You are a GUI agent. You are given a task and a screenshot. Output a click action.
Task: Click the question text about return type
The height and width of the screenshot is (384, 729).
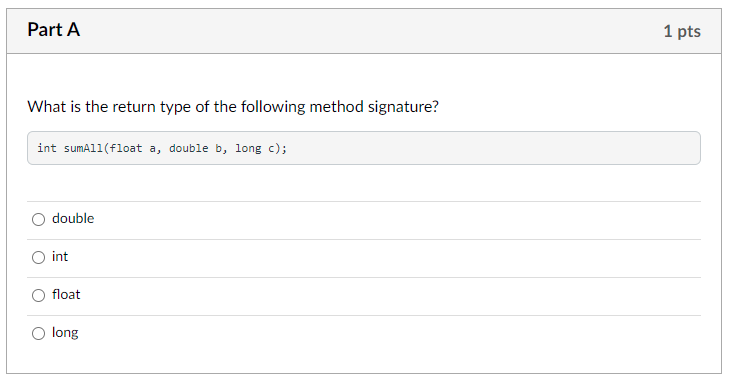(233, 107)
